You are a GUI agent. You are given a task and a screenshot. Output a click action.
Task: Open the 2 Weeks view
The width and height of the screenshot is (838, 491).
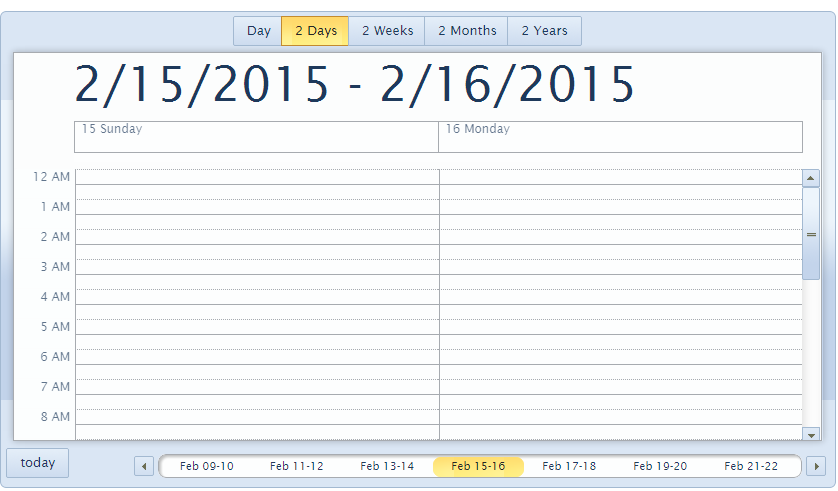(387, 31)
